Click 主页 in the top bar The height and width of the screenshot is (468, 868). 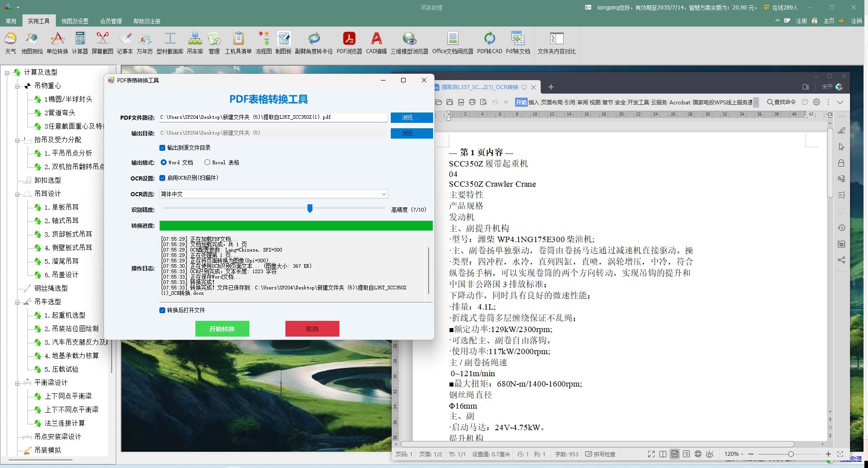pyautogui.click(x=829, y=21)
